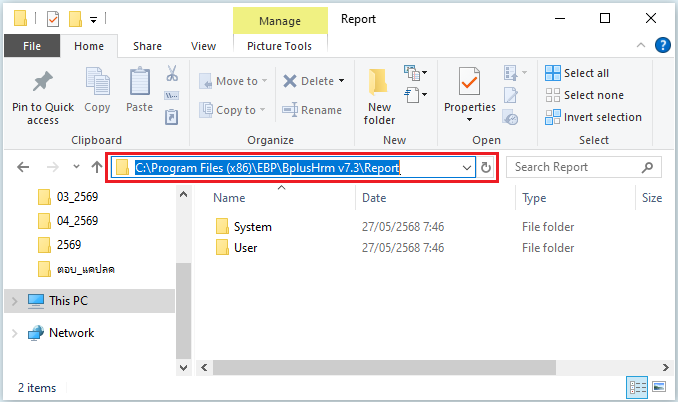Open the ribbon Help icon
The image size is (678, 402).
point(662,45)
